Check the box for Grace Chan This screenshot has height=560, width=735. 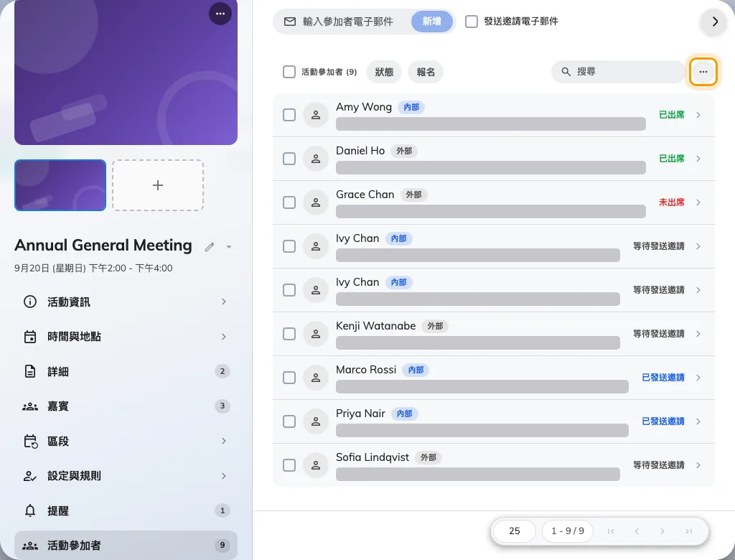tap(289, 202)
